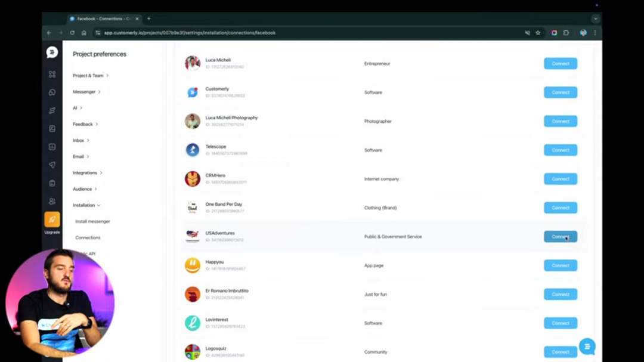Reload the page in the browser
The height and width of the screenshot is (362, 644).
[x=72, y=33]
